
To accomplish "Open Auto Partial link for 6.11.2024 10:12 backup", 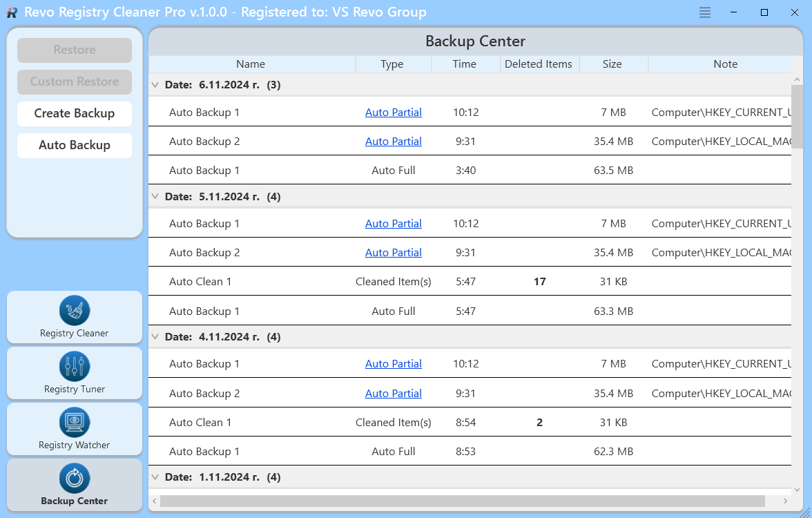I will pos(393,113).
